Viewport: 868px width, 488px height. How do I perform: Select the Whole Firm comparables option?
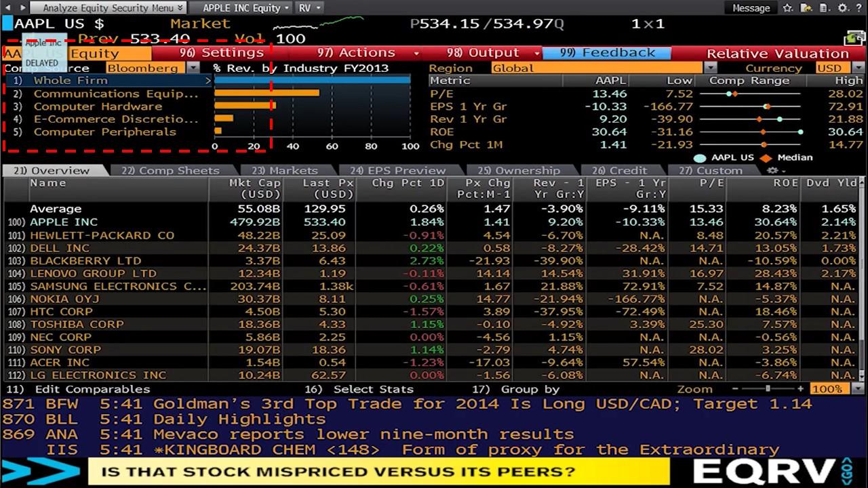(71, 79)
